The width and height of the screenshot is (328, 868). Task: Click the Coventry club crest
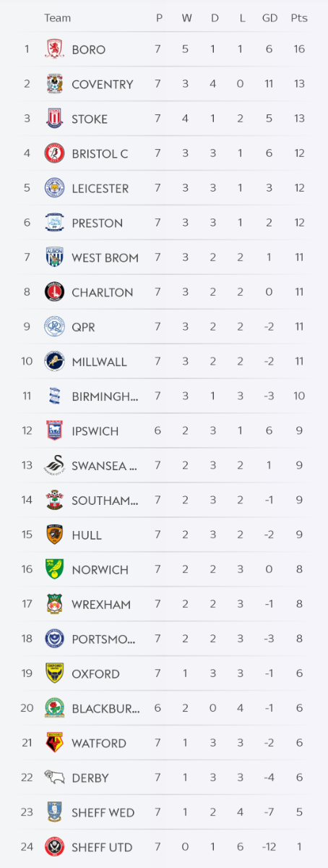(55, 84)
